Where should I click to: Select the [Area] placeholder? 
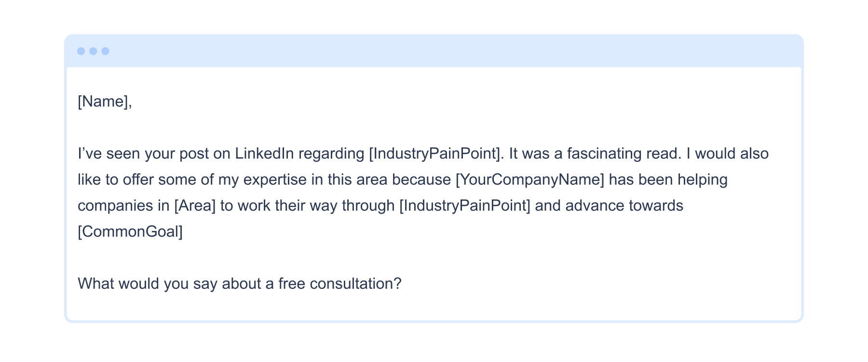point(195,206)
